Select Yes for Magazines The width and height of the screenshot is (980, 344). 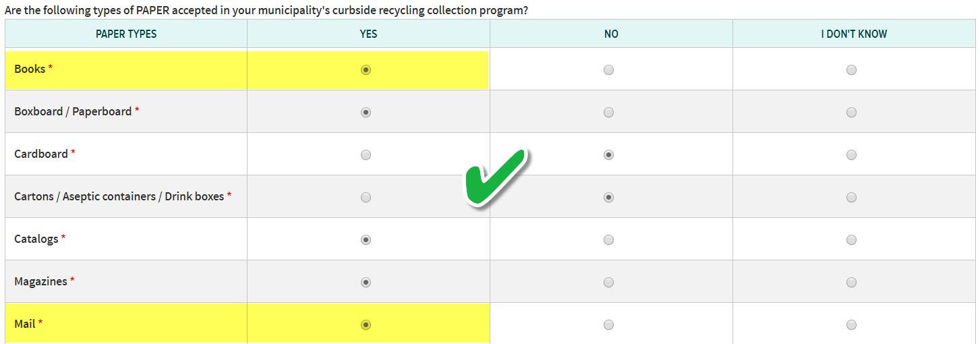tap(366, 282)
